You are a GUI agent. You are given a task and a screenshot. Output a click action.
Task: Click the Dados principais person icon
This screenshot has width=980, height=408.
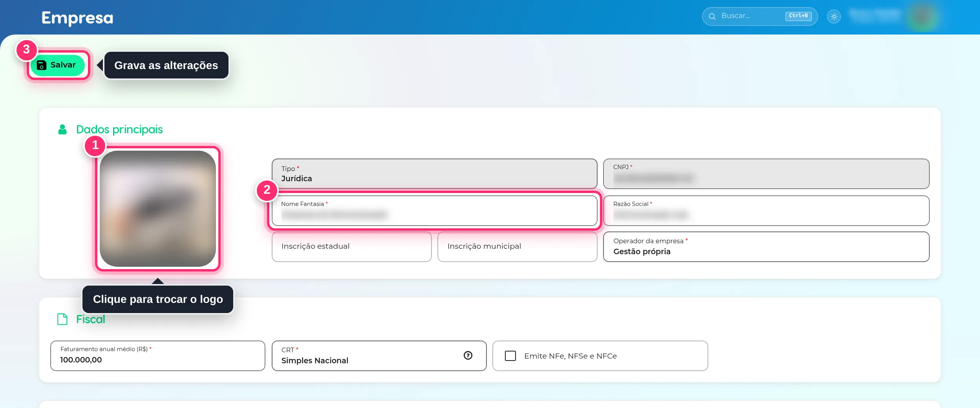pos(62,129)
